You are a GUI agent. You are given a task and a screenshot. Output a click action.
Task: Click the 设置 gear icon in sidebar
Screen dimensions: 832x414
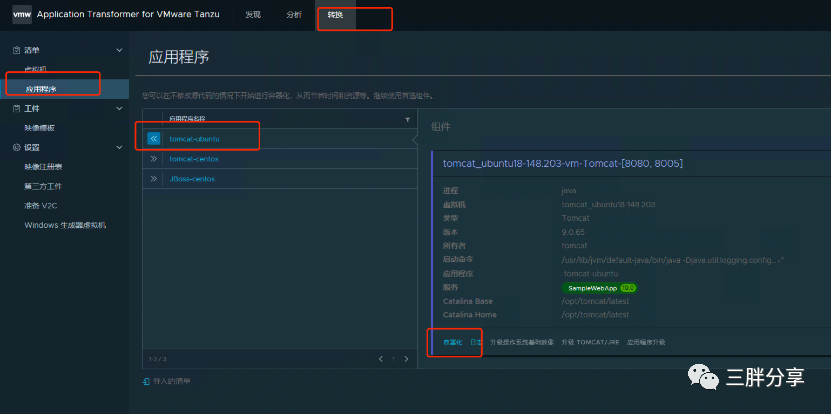point(16,148)
